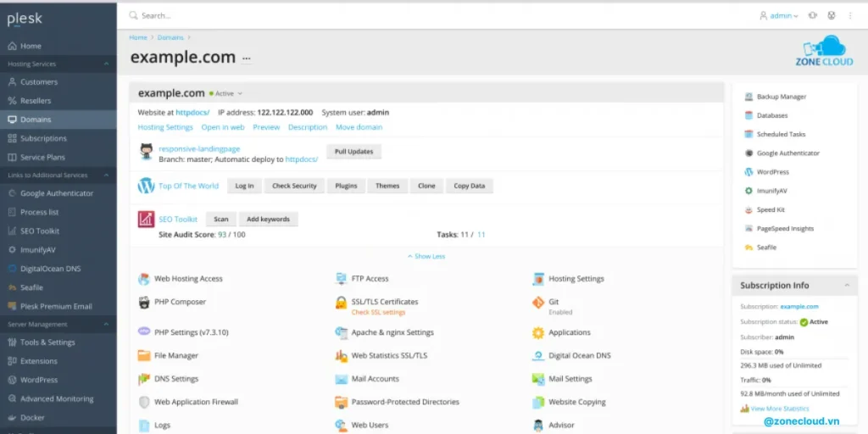
Task: Open the SSL/TLS Certificates padlock icon
Action: pyautogui.click(x=341, y=303)
